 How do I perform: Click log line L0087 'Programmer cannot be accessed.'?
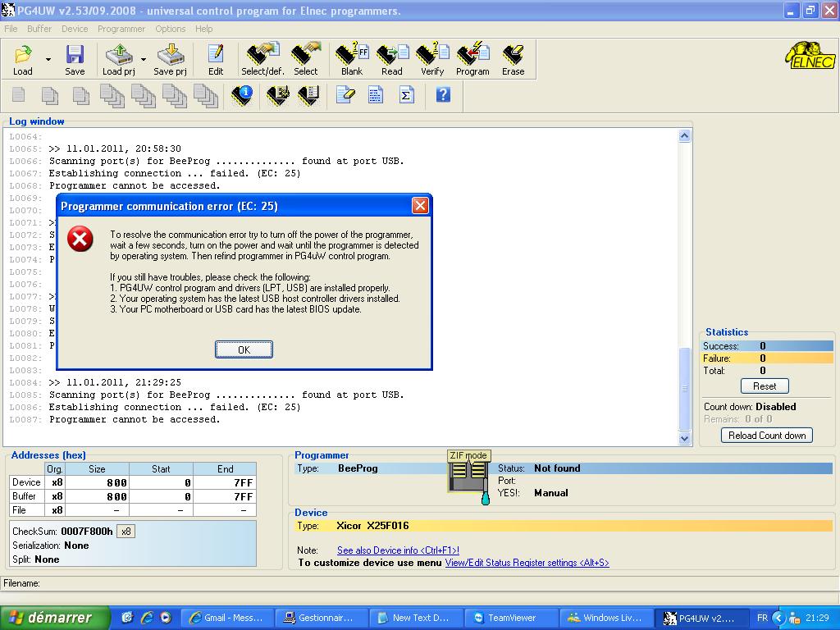tap(135, 419)
